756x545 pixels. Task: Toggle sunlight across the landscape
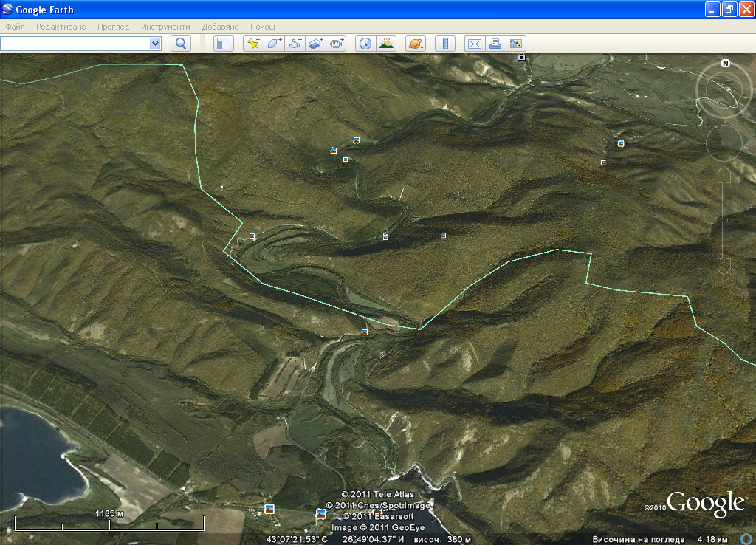coord(387,44)
